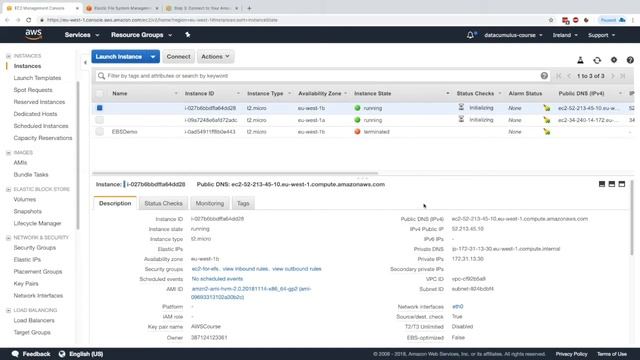Collapse the ELASTIC BLOCK STORE section
Screen dimensions: 640x360
pos(8,189)
